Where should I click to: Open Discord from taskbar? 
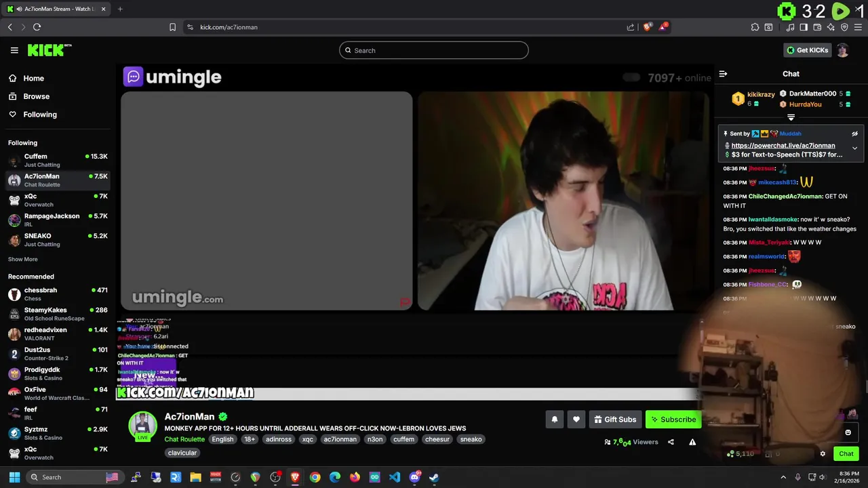(414, 477)
